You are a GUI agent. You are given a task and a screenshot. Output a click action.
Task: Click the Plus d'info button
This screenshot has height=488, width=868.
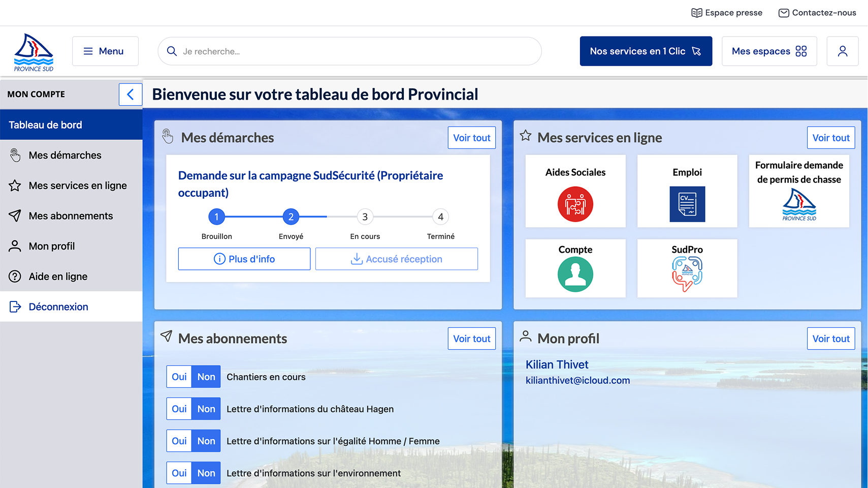244,259
